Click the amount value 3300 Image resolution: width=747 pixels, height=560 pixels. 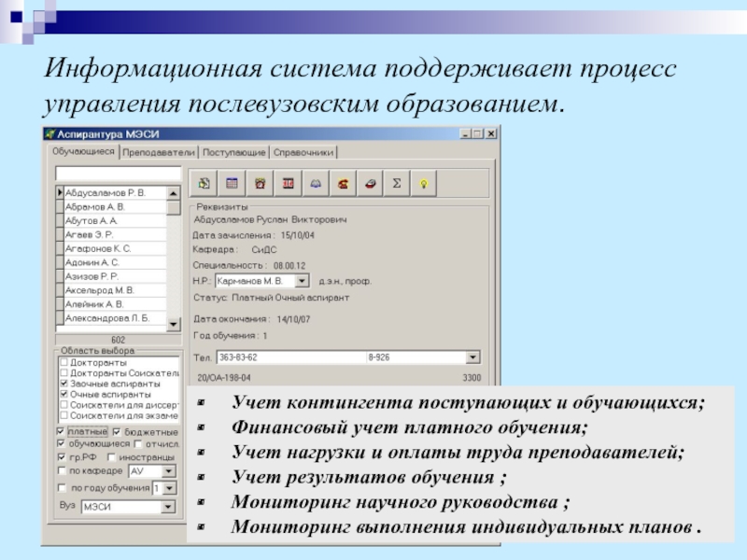472,378
